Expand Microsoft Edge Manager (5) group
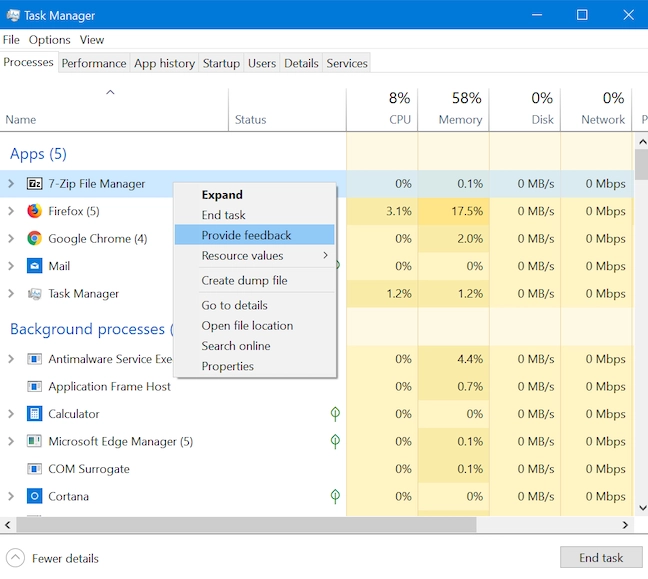The height and width of the screenshot is (579, 648). [x=11, y=441]
